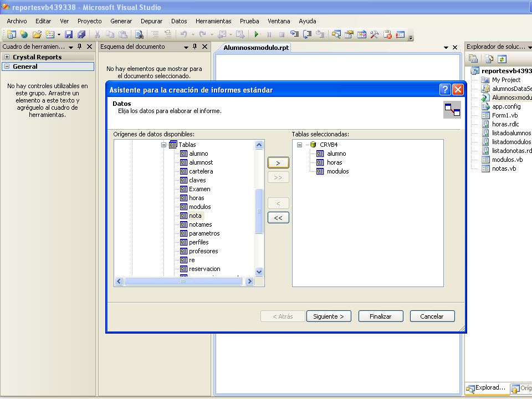Click the horizontal scrollbar right arrow in data sources
Image resolution: width=532 pixels, height=399 pixels.
tap(250, 282)
